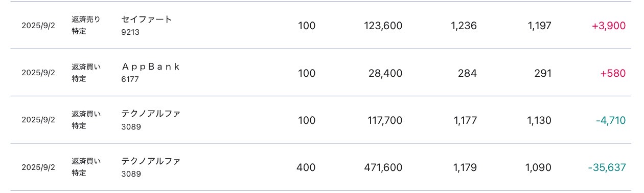Select the 471,600 amount cell

tap(383, 167)
